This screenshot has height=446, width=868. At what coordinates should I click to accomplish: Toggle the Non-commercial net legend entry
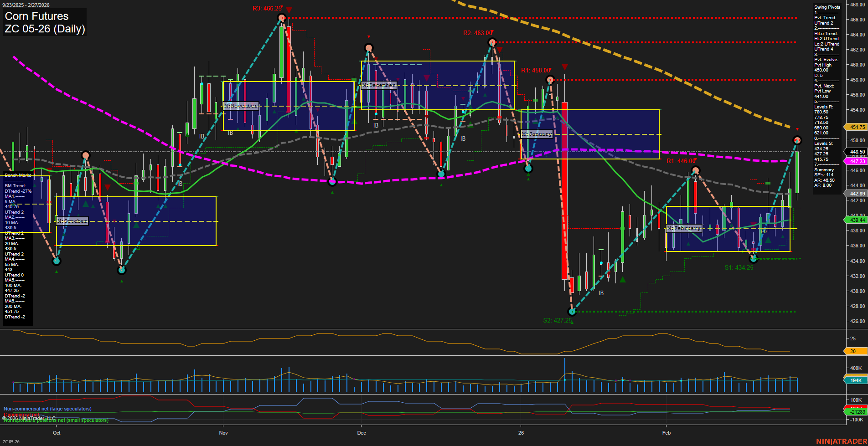pos(47,409)
